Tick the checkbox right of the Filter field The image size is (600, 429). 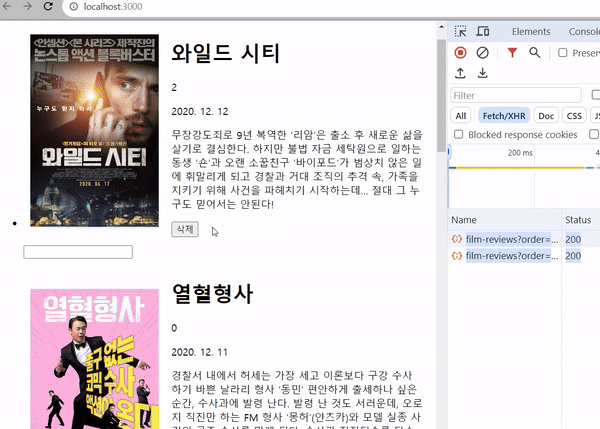(595, 95)
